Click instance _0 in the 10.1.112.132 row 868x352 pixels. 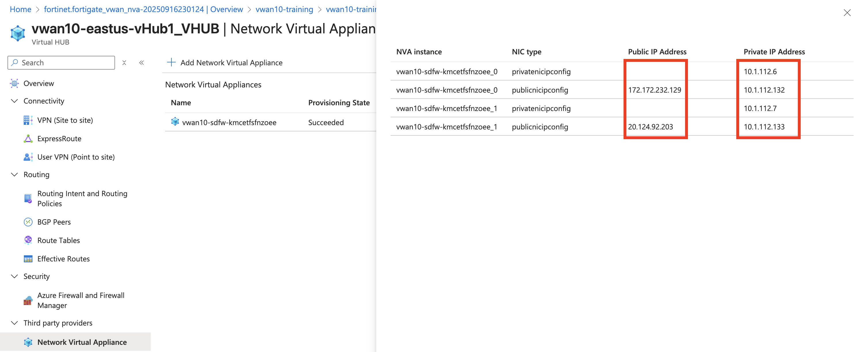(447, 90)
